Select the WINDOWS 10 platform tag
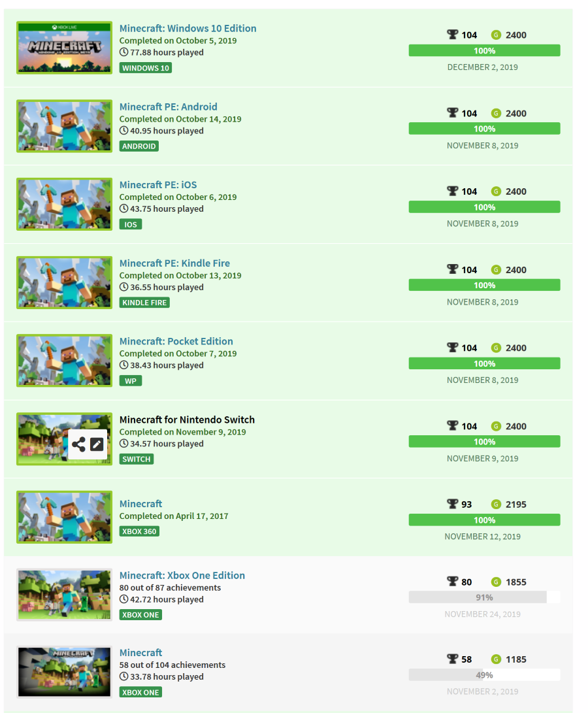The height and width of the screenshot is (713, 588). tap(146, 68)
